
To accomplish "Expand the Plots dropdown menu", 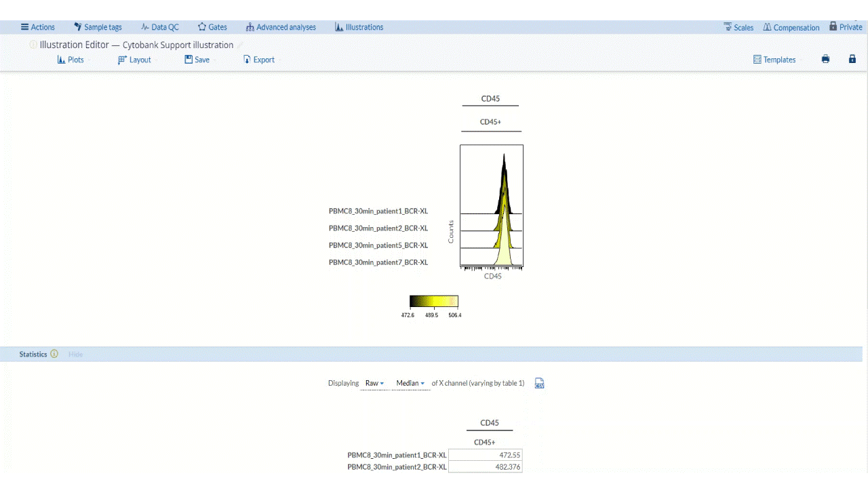I will point(71,60).
